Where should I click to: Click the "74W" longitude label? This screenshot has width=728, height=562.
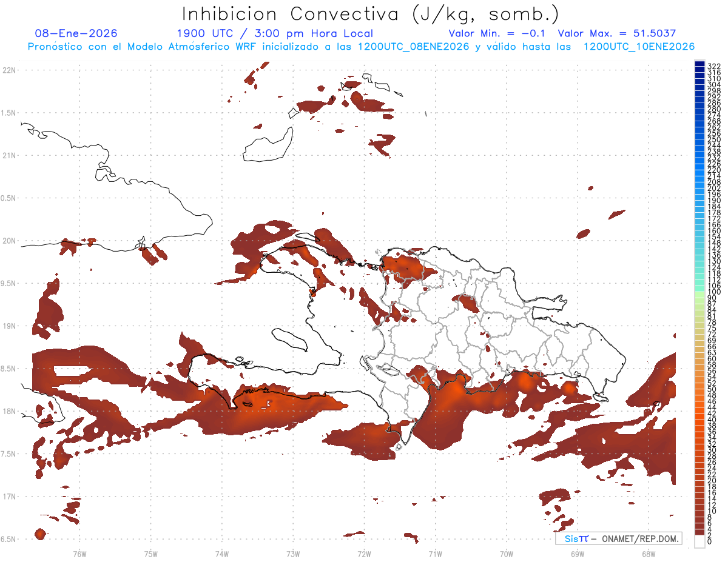coord(222,554)
